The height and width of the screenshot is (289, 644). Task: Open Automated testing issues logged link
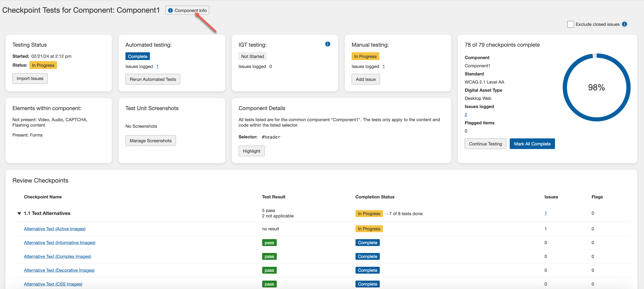pos(157,66)
